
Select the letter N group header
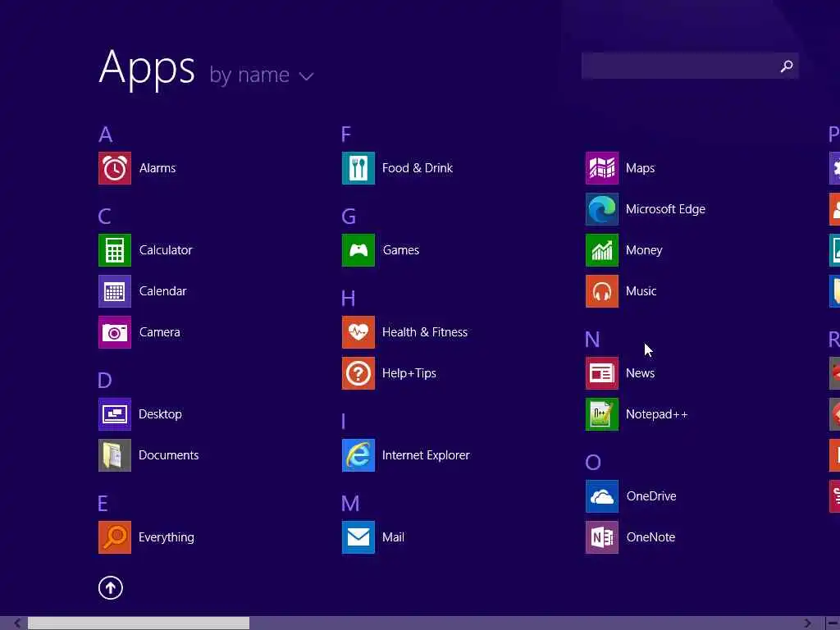click(592, 340)
